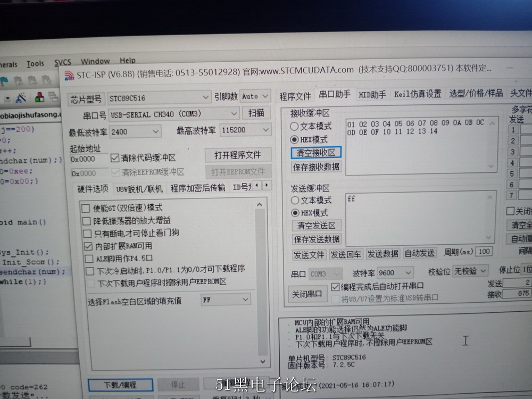
Task: Open the 选型/价格/样品 tab
Action: [x=476, y=93]
